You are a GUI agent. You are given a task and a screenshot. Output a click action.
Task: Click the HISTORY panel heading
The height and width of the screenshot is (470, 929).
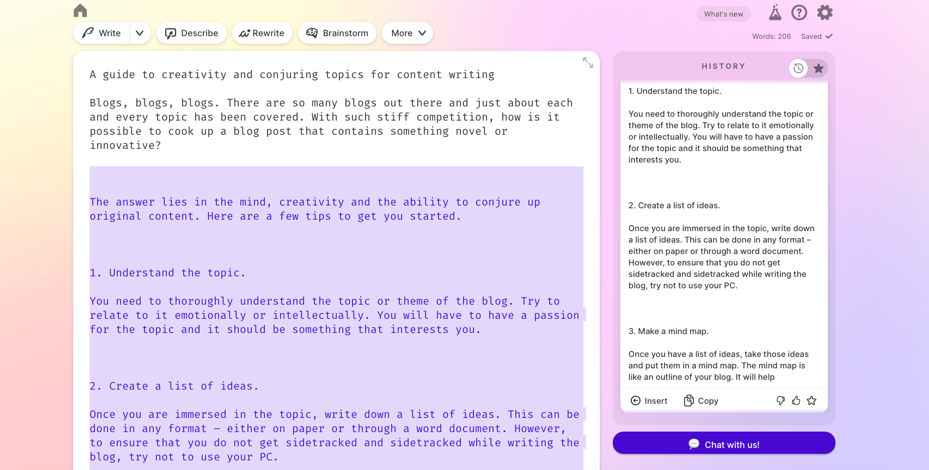point(723,66)
